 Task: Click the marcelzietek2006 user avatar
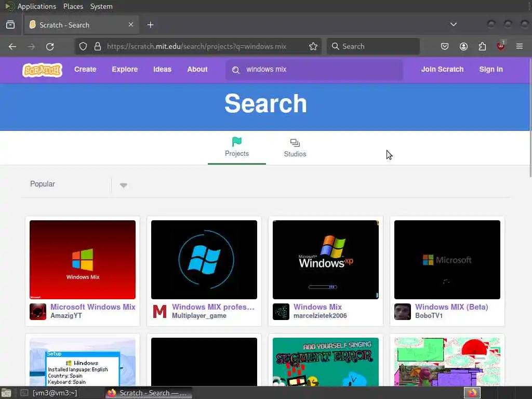pyautogui.click(x=281, y=312)
